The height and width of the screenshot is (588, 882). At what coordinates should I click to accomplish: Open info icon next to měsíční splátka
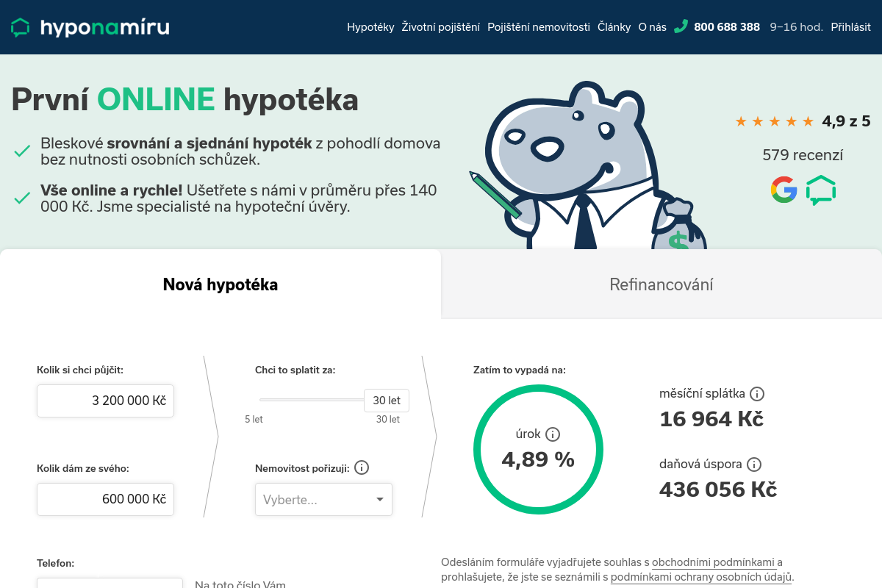coord(757,393)
